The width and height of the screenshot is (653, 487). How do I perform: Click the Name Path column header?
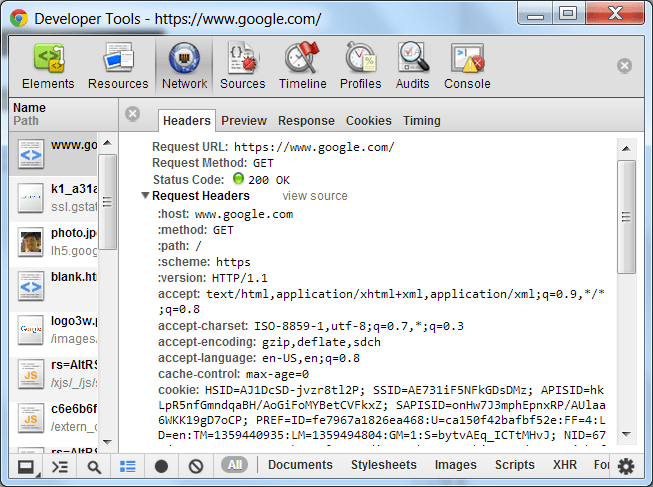(x=63, y=114)
